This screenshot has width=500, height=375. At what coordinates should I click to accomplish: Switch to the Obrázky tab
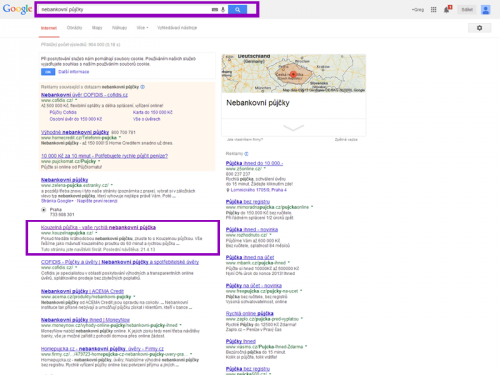tap(74, 28)
